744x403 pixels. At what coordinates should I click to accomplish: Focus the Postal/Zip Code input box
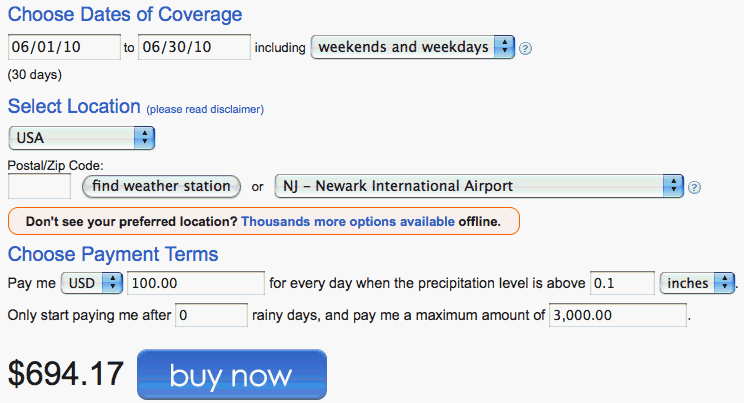(39, 186)
